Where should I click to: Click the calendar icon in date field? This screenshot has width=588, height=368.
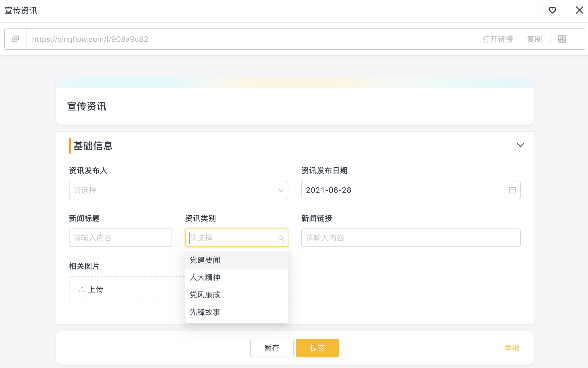(x=512, y=190)
